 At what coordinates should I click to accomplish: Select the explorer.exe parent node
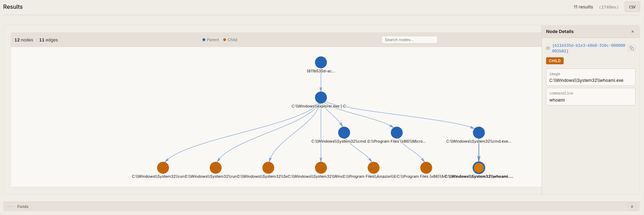(321, 97)
